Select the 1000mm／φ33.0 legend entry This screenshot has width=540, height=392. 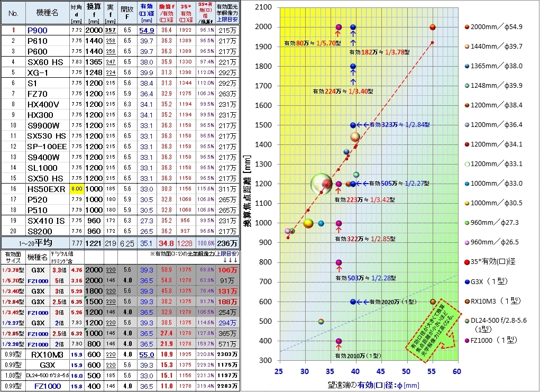point(493,184)
